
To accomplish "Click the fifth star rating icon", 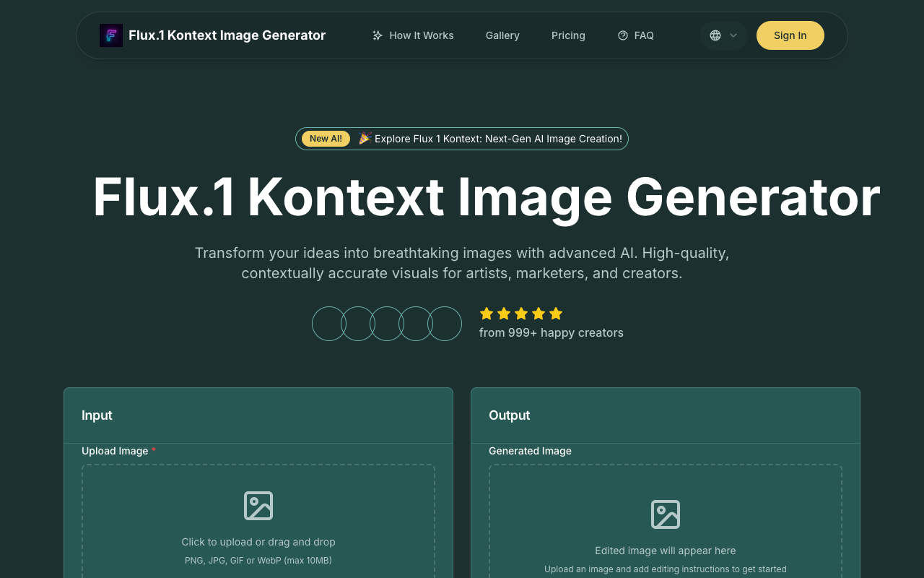I will 556,314.
